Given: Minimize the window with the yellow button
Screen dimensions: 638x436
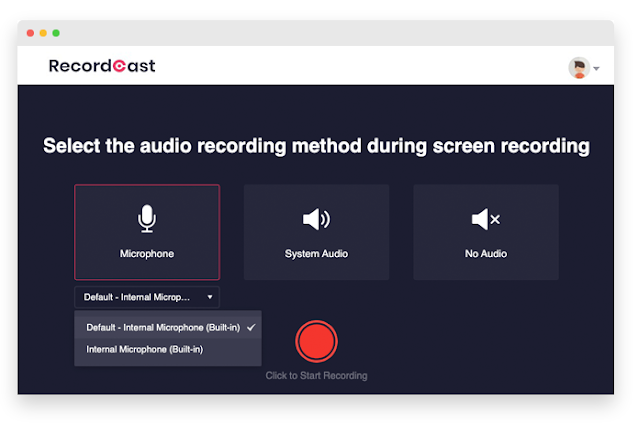Looking at the screenshot, I should point(43,33).
